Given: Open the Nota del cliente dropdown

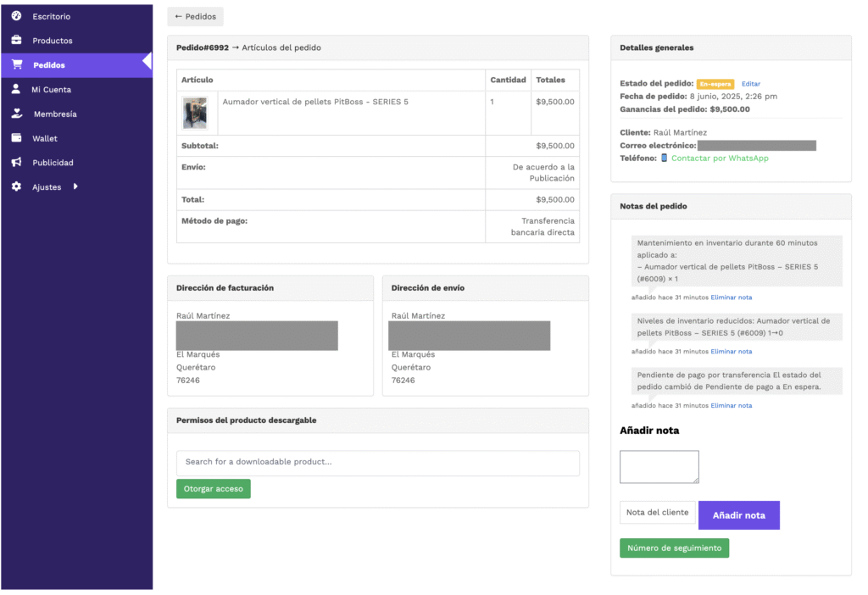Looking at the screenshot, I should (x=657, y=513).
